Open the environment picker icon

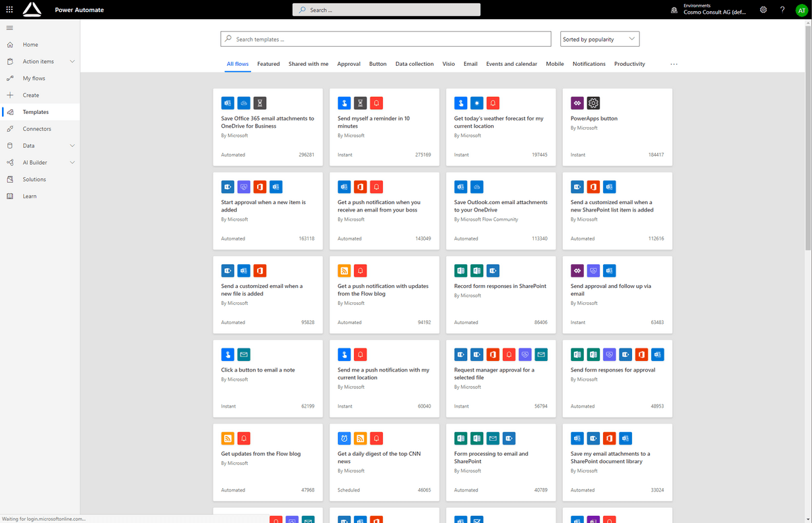point(674,10)
